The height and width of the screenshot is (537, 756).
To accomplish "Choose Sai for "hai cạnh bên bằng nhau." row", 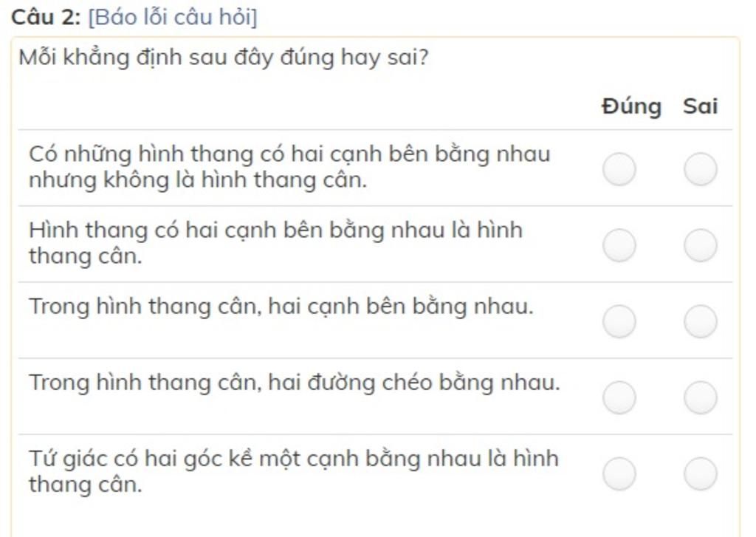I will tap(700, 321).
